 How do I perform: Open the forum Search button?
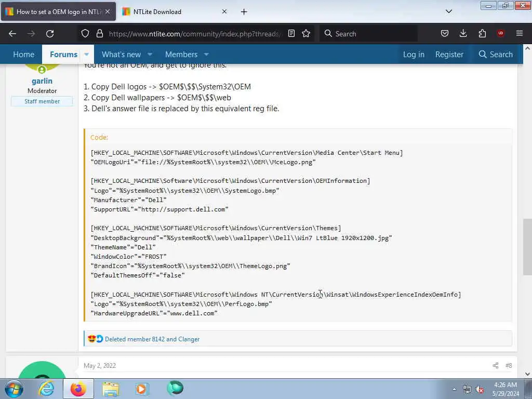click(495, 54)
